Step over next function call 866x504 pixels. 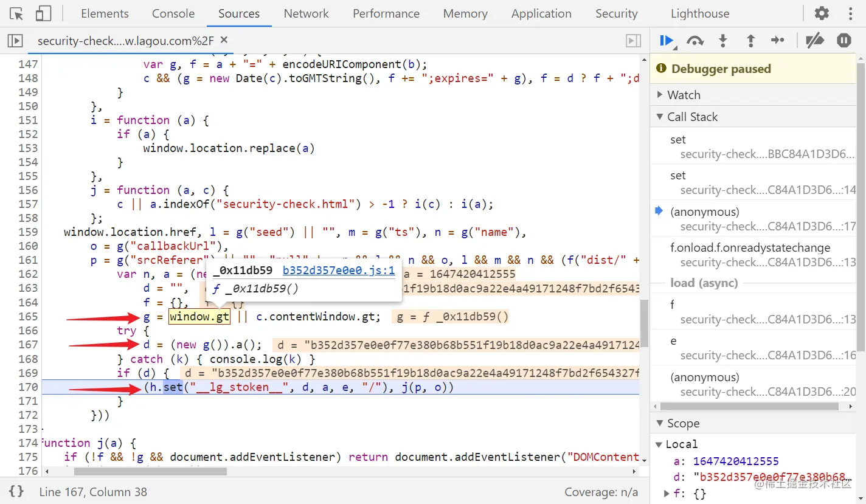[695, 41]
